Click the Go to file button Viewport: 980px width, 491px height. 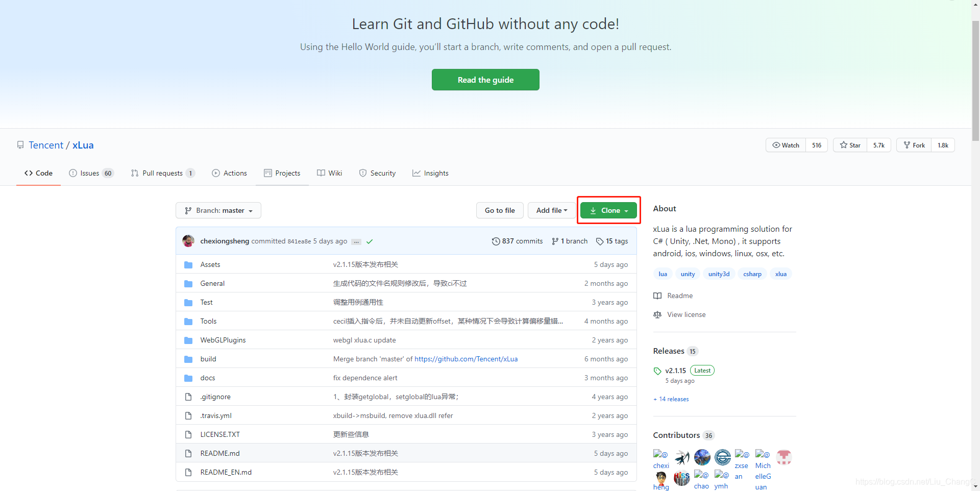pyautogui.click(x=500, y=210)
